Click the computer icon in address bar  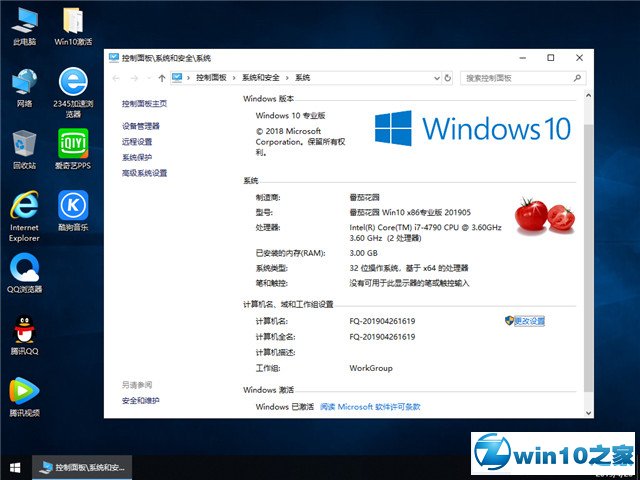pos(177,78)
